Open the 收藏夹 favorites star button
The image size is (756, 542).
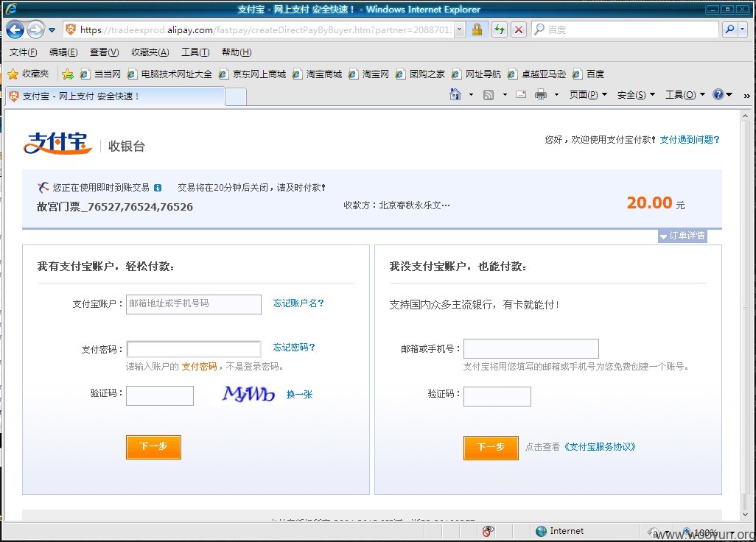(29, 74)
